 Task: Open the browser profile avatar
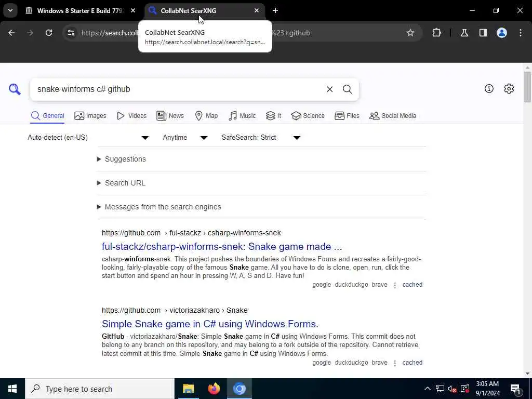[x=501, y=33]
